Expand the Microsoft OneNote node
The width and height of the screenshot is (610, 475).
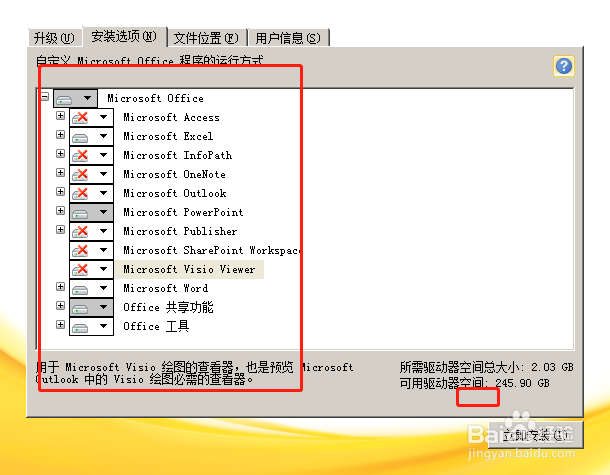coord(60,172)
